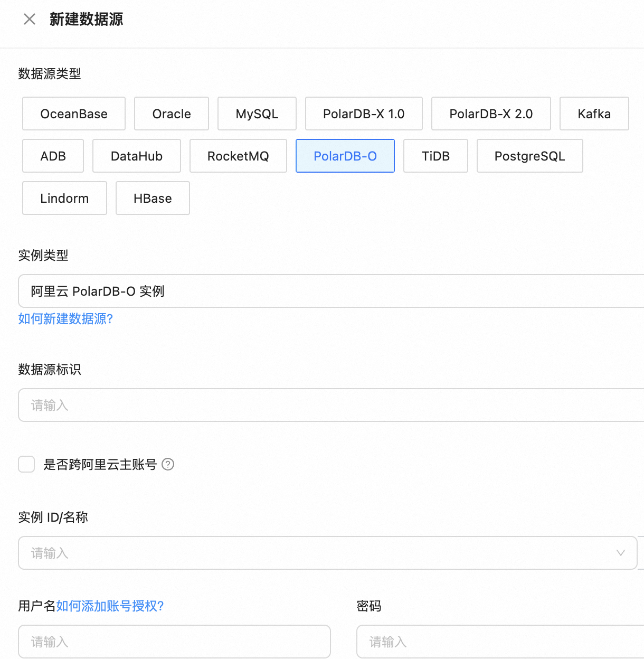Viewport: 644px width, 659px height.
Task: Select TiDB data source type
Action: point(435,156)
